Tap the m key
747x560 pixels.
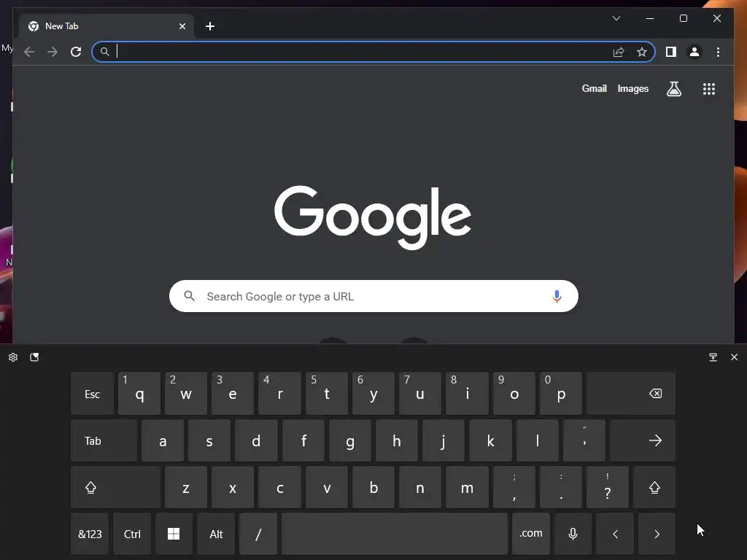coord(467,487)
